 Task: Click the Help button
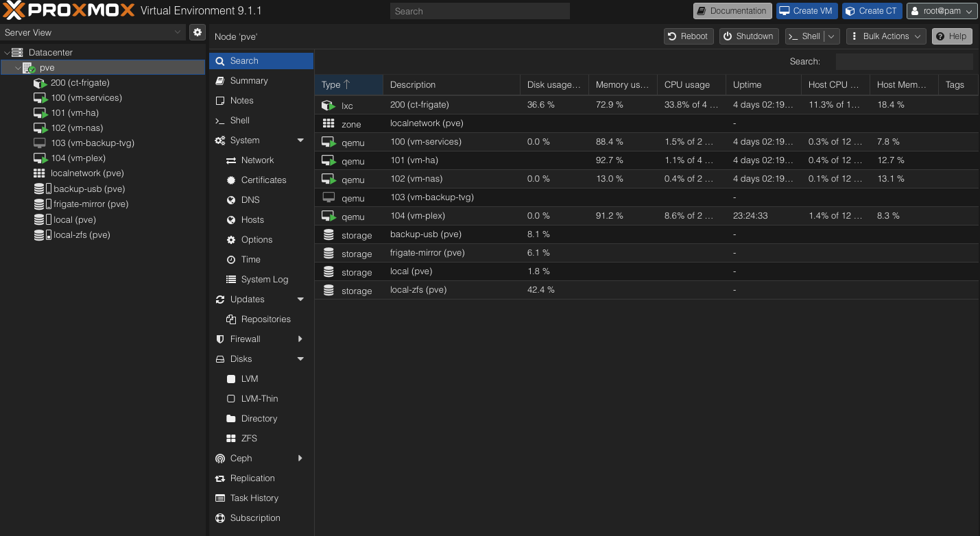pos(952,36)
